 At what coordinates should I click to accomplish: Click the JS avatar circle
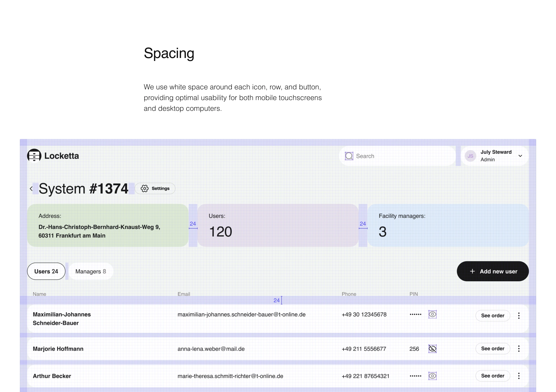pyautogui.click(x=470, y=156)
